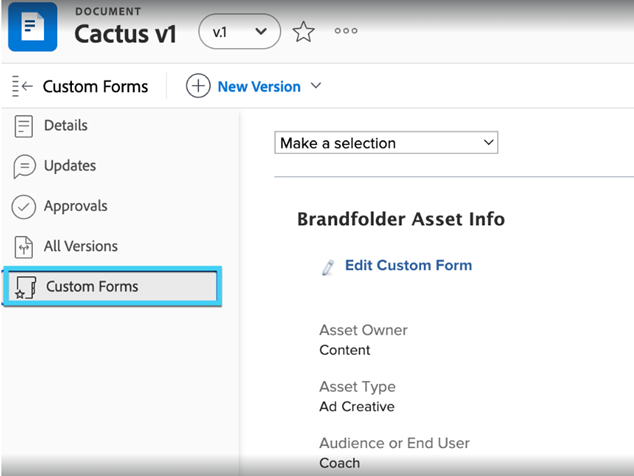Go to the Details section
This screenshot has width=634, height=476.
pyautogui.click(x=66, y=125)
